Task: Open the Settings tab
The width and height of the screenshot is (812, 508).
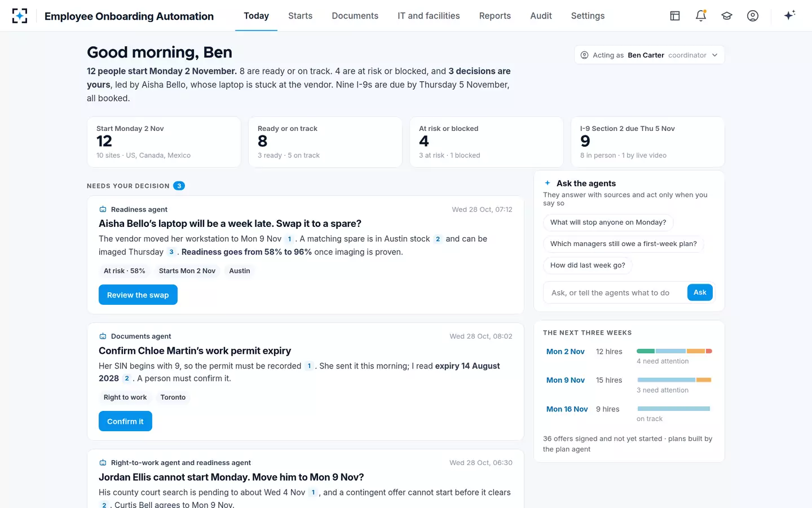Action: tap(588, 16)
